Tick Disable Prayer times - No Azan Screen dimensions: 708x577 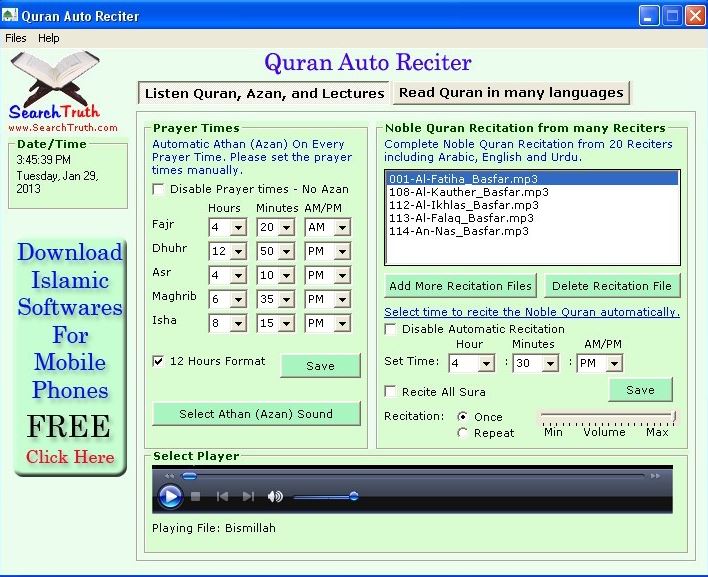158,189
